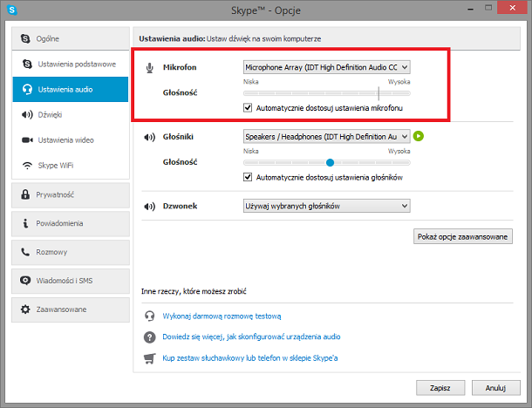Screen dimensions: 532x408
Task: Open the Mikrofon device dropdown
Action: click(x=327, y=67)
